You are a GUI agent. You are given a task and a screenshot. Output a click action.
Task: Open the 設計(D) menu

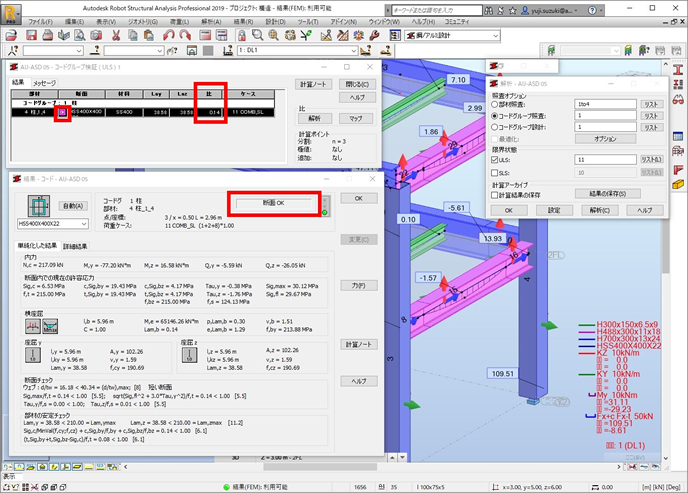pyautogui.click(x=276, y=21)
